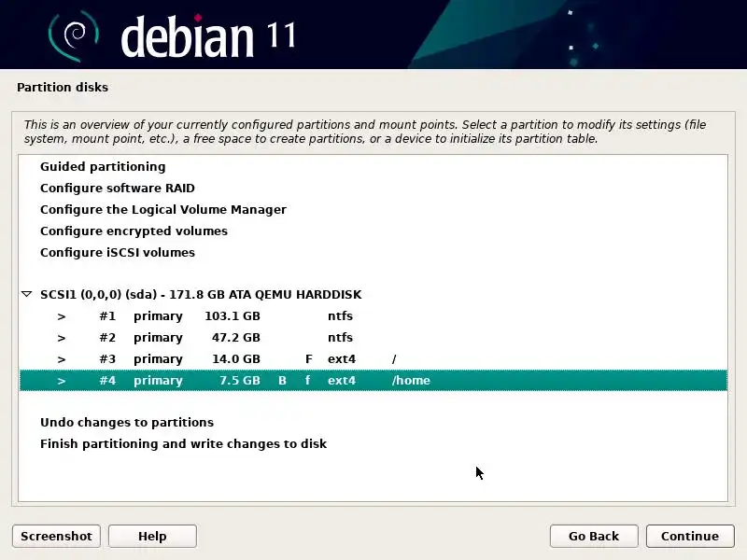The height and width of the screenshot is (560, 747).
Task: Click the Partition disks heading
Action: coord(63,87)
